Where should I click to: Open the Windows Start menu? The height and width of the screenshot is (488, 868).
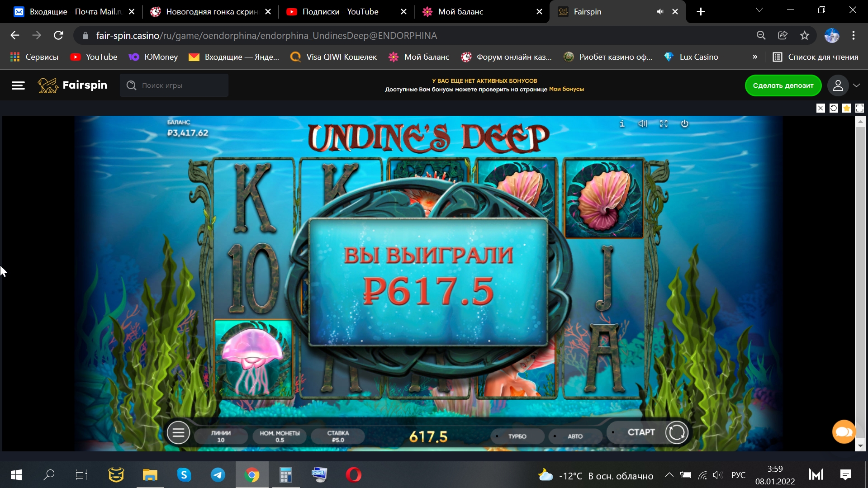point(16,475)
